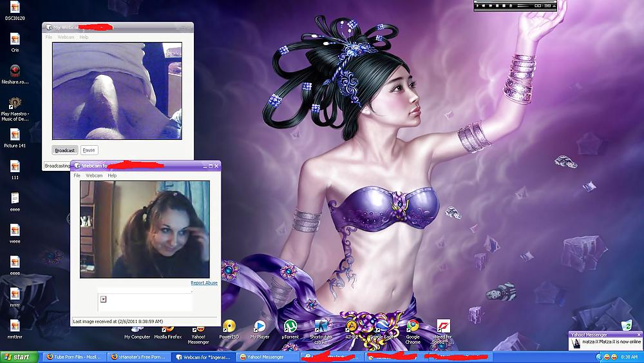Open File menu in the Webcam for window
The width and height of the screenshot is (644, 363).
77,175
